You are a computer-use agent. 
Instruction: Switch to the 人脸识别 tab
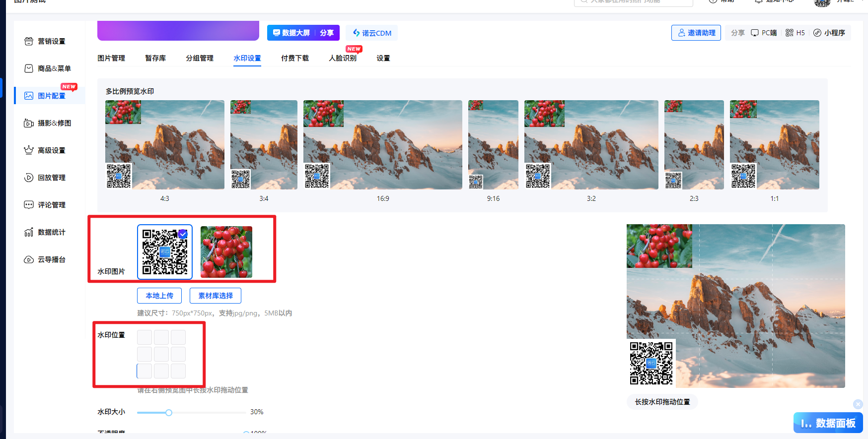(343, 58)
